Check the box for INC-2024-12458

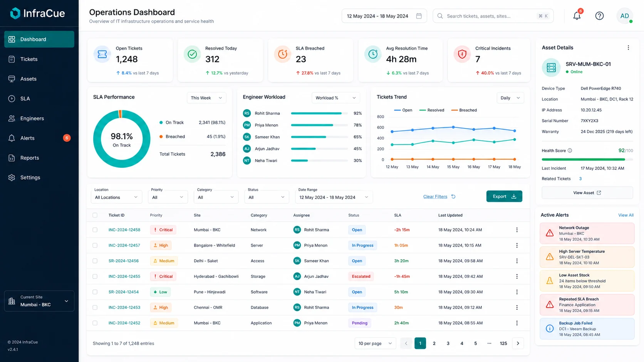coord(95,230)
